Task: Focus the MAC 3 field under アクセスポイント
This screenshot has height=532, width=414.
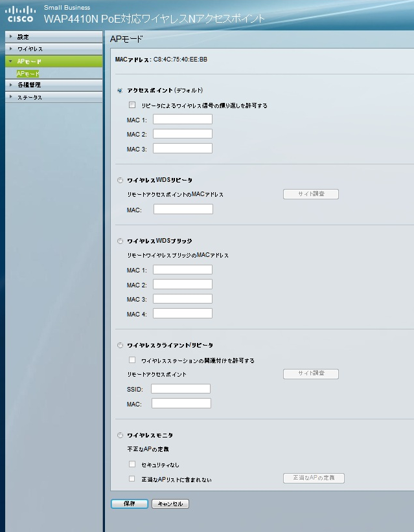Action: point(182,148)
